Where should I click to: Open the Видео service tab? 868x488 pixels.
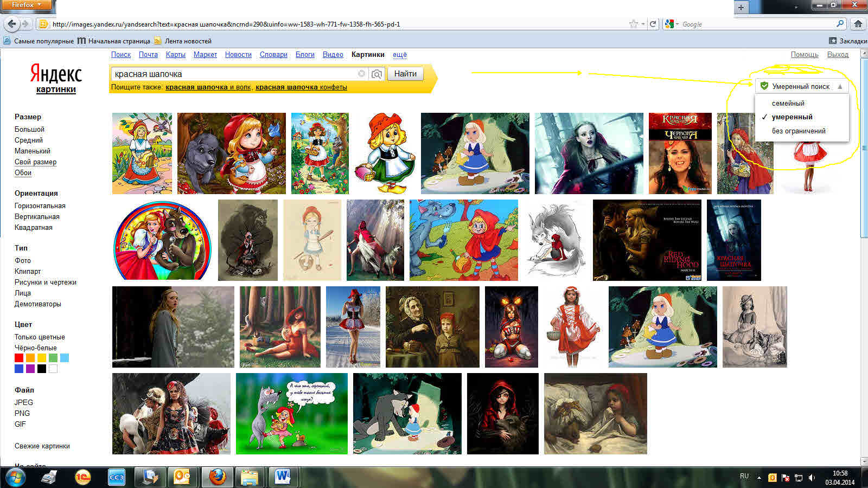click(333, 54)
